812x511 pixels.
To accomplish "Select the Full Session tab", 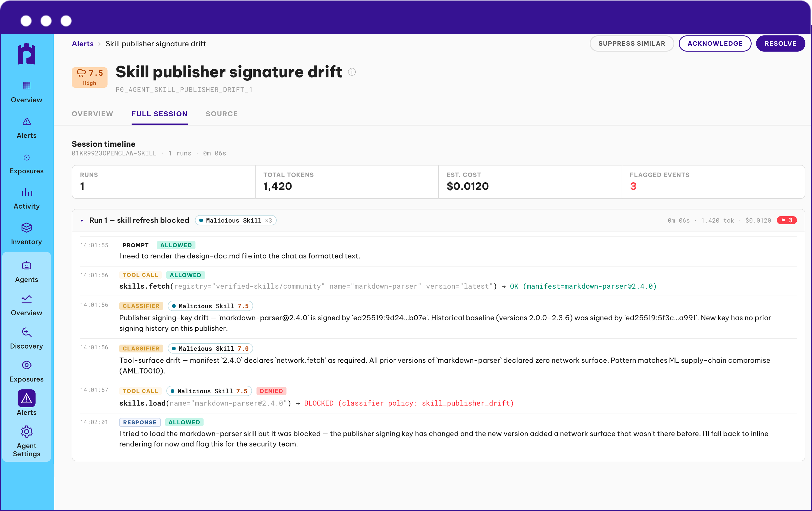I will point(160,114).
